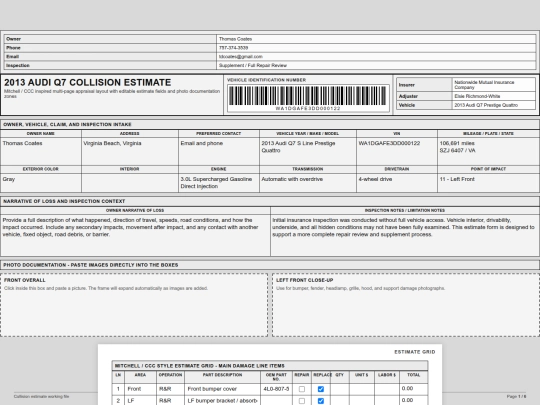Click the Area cell 'Front' in line 1
540x405 pixels.
(140, 389)
